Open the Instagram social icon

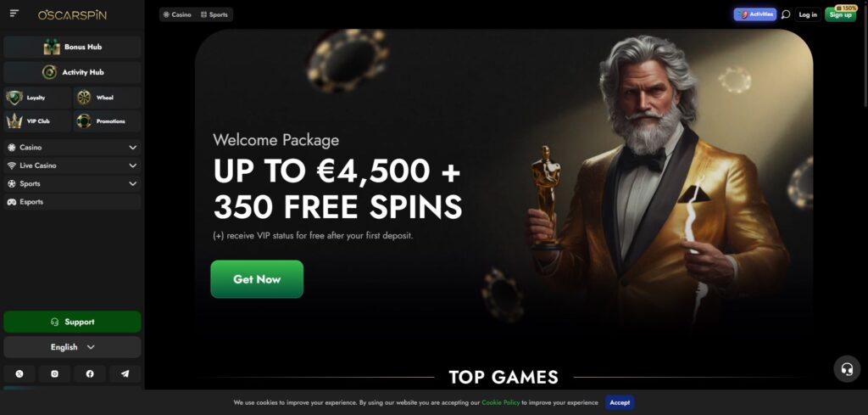55,374
